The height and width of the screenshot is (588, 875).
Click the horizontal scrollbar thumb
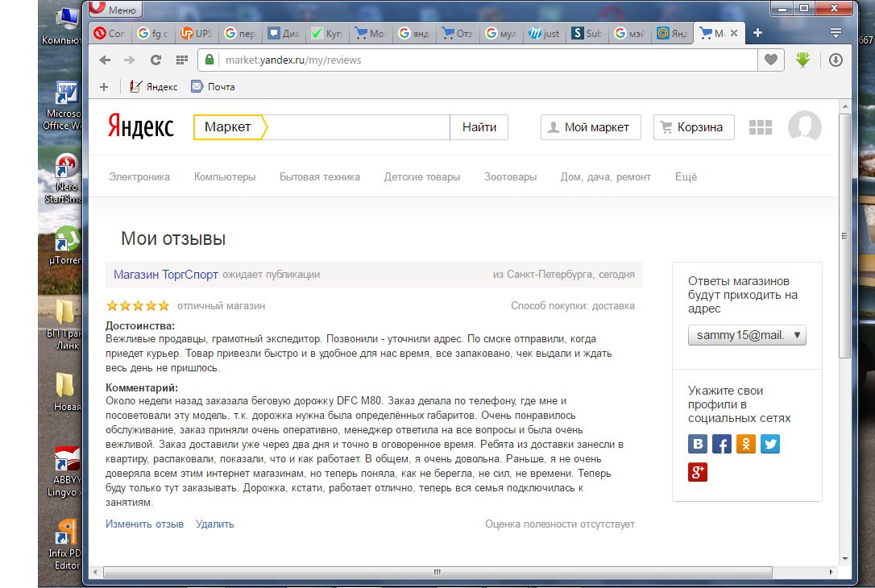437,572
